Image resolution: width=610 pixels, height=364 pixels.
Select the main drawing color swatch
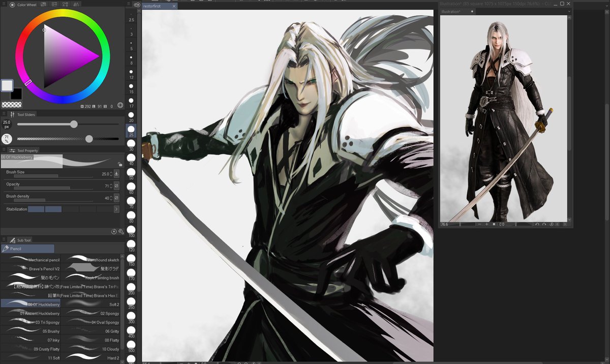(7, 85)
